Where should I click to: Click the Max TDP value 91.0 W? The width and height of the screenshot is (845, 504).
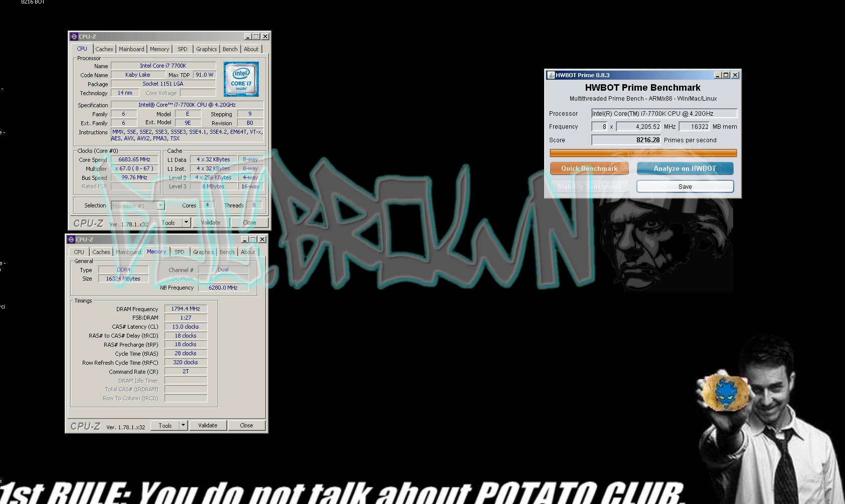point(205,75)
